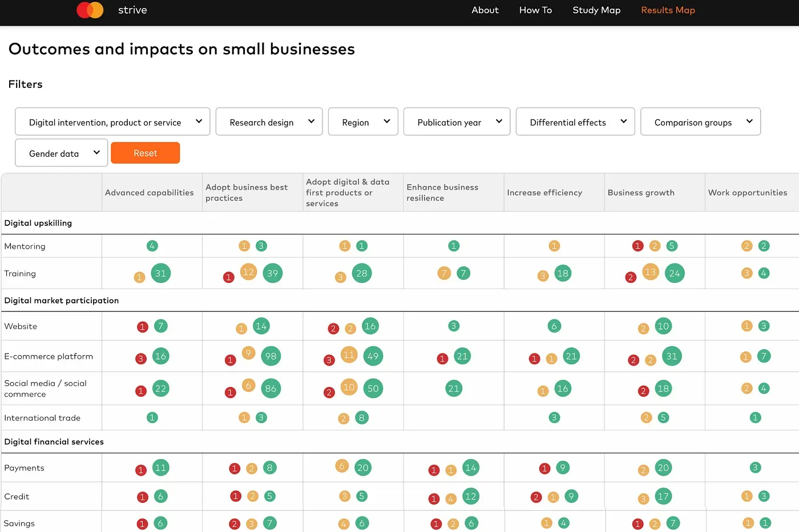The height and width of the screenshot is (532, 799).
Task: Click the strive home link
Action: [x=132, y=10]
